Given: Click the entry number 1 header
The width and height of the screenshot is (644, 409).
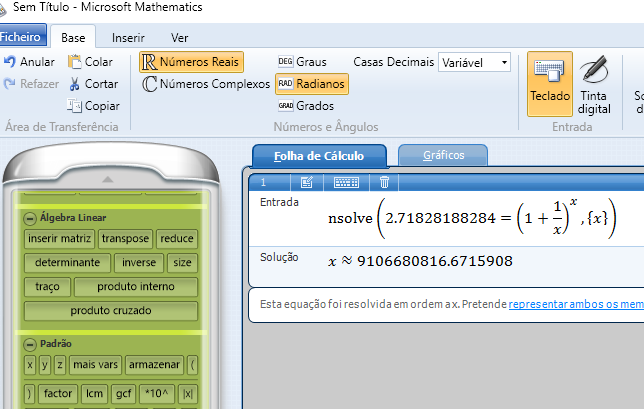Looking at the screenshot, I should [264, 182].
